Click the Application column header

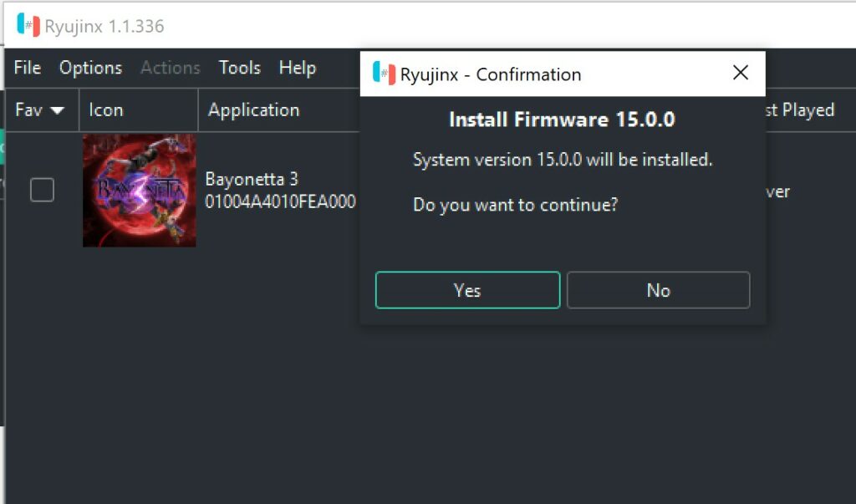click(252, 109)
